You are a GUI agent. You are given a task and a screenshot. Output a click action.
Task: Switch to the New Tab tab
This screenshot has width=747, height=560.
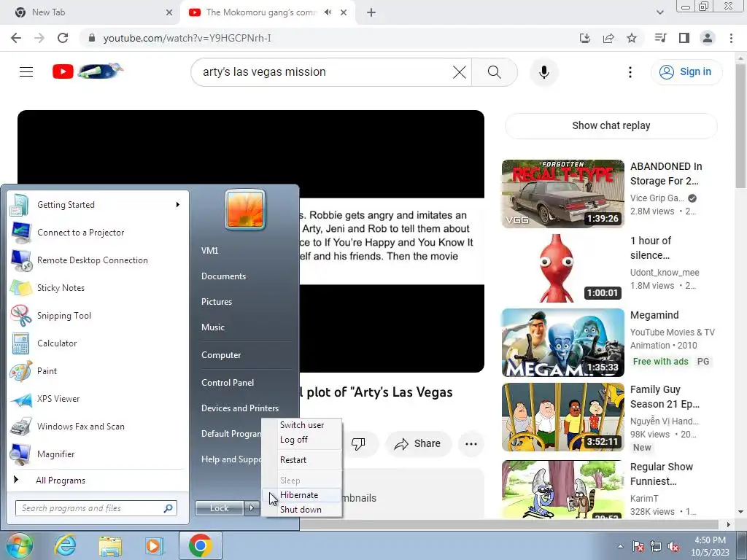point(90,12)
